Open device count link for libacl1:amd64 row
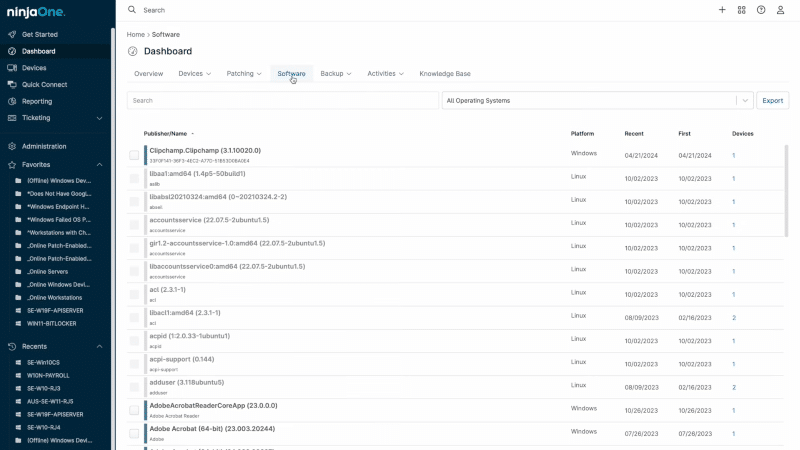The height and width of the screenshot is (450, 800). (x=734, y=318)
